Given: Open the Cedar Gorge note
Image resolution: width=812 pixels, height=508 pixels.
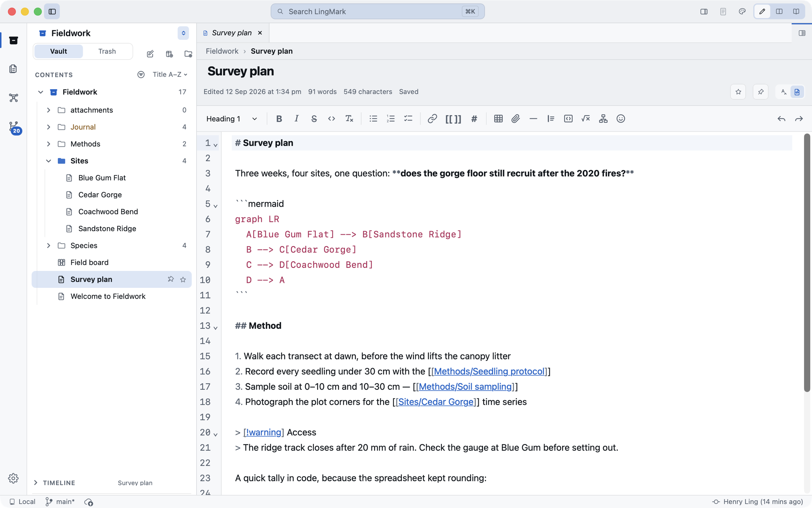Looking at the screenshot, I should click(100, 195).
